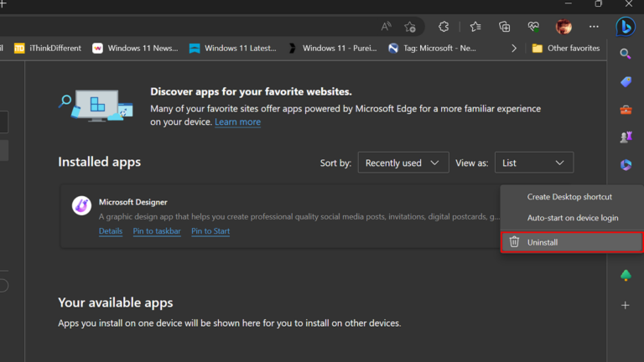
Task: Select Uninstall from the context menu
Action: pyautogui.click(x=572, y=242)
